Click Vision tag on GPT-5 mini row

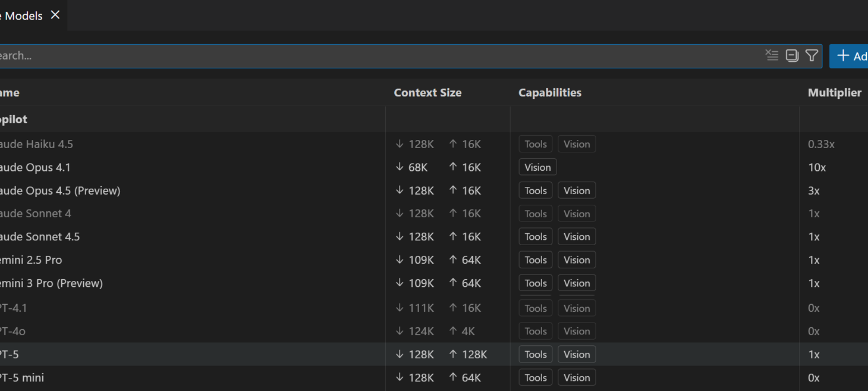click(577, 377)
